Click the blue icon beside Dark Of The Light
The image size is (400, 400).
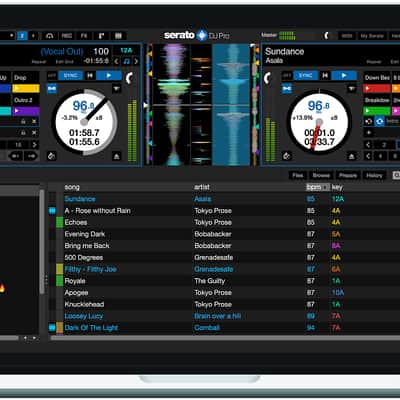coord(52,328)
